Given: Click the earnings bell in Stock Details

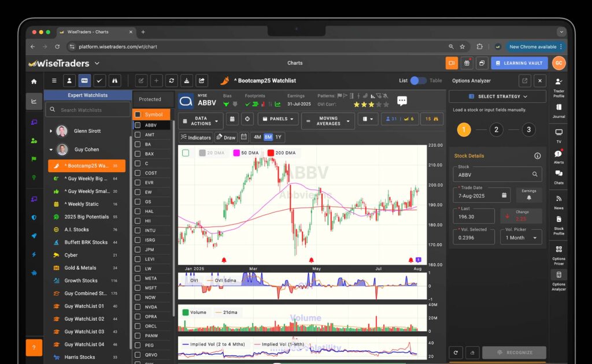Looking at the screenshot, I should pyautogui.click(x=529, y=195).
